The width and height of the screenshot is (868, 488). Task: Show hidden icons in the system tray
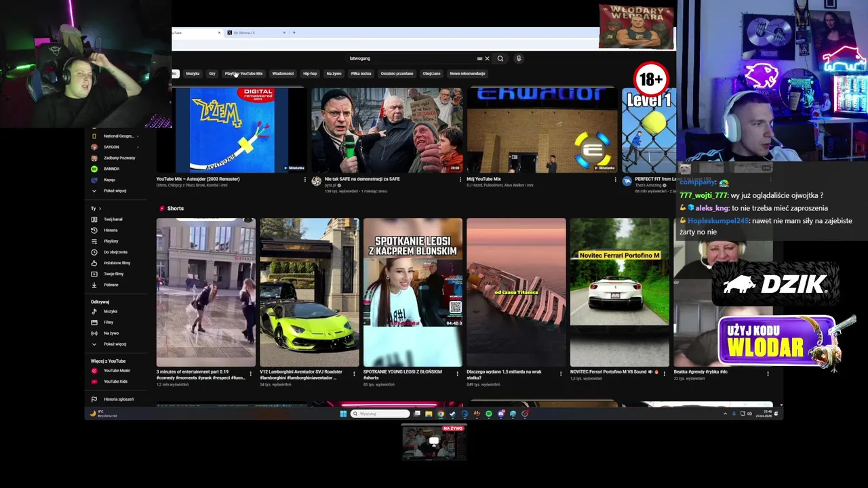pyautogui.click(x=725, y=413)
